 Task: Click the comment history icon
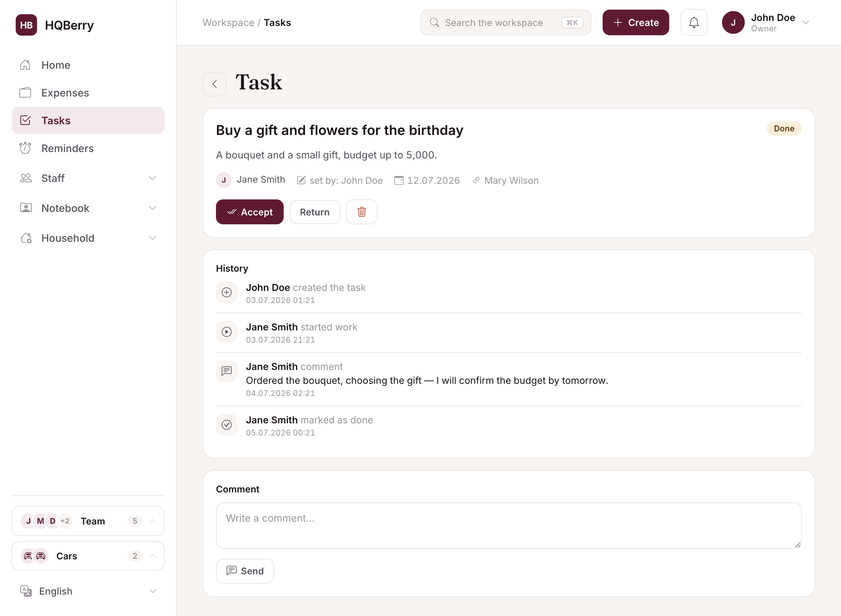coord(227,371)
